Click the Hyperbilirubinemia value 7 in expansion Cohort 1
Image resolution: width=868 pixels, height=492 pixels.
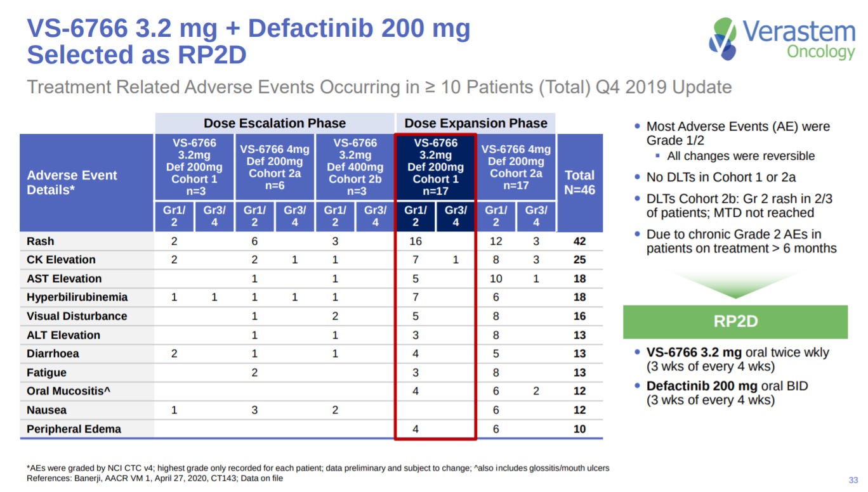(416, 297)
